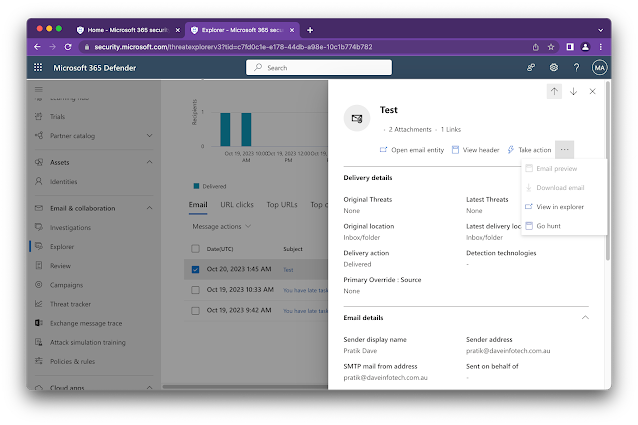
Task: Close the Home - Microsoft 365 security tab
Action: 177,30
